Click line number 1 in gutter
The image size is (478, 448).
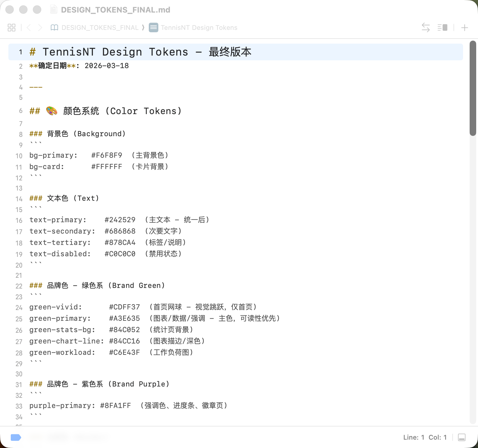point(21,52)
